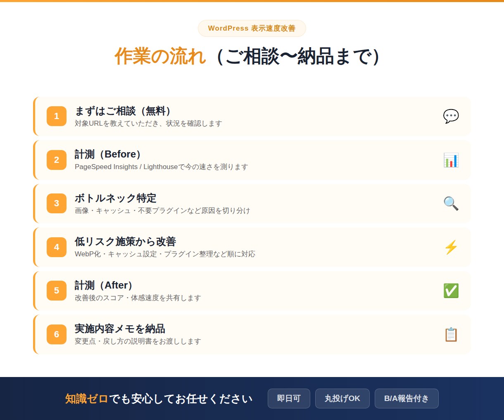This screenshot has width=504, height=420.
Task: Click the orange number 6 badge
Action: (x=57, y=334)
